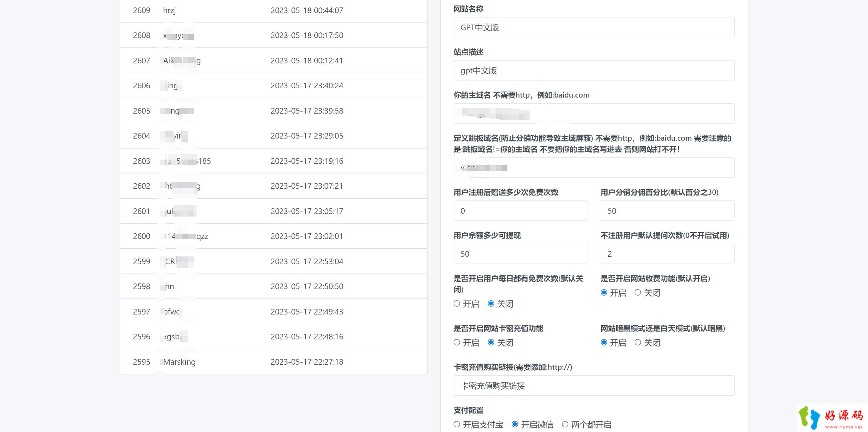Click the 站点描述 input field
The height and width of the screenshot is (432, 868).
[594, 71]
